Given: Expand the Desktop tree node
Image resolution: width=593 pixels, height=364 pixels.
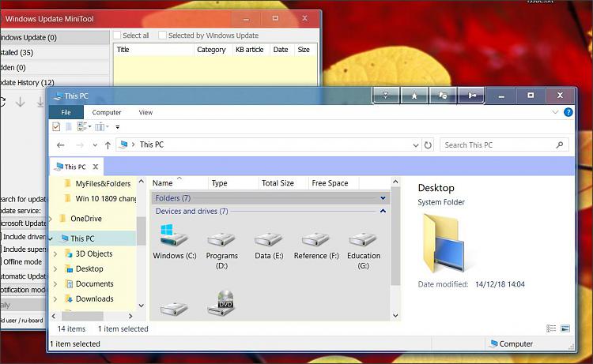Looking at the screenshot, I should pyautogui.click(x=55, y=268).
